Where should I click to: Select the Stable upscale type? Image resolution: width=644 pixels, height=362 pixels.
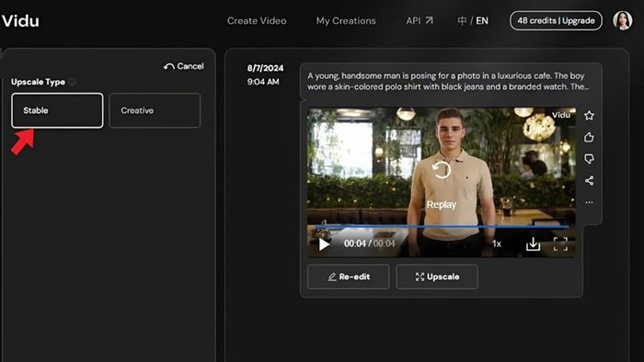pyautogui.click(x=57, y=110)
